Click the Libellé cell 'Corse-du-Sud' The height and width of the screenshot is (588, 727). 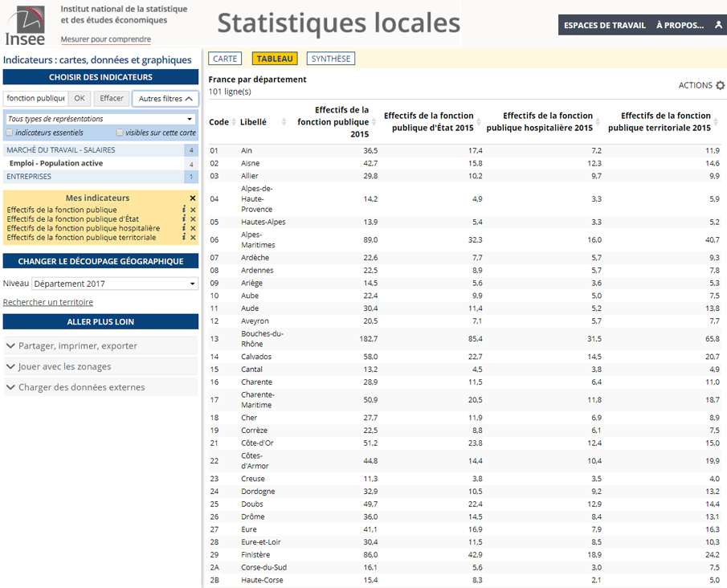(263, 567)
